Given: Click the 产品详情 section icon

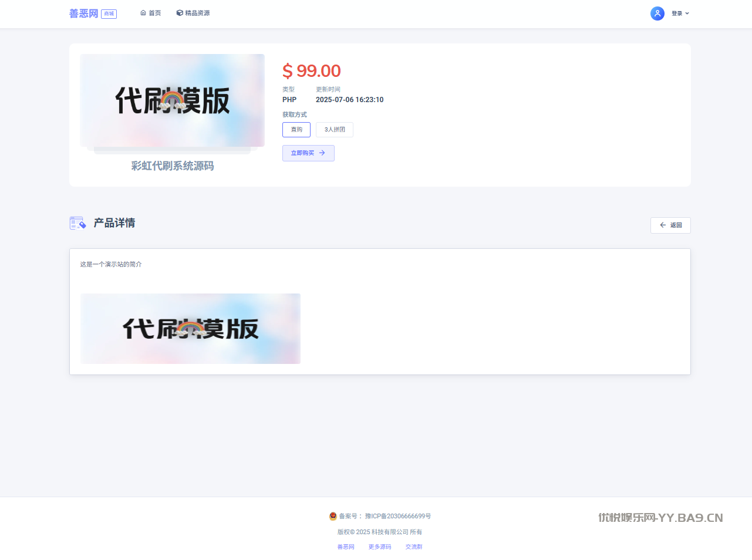Looking at the screenshot, I should (x=77, y=223).
